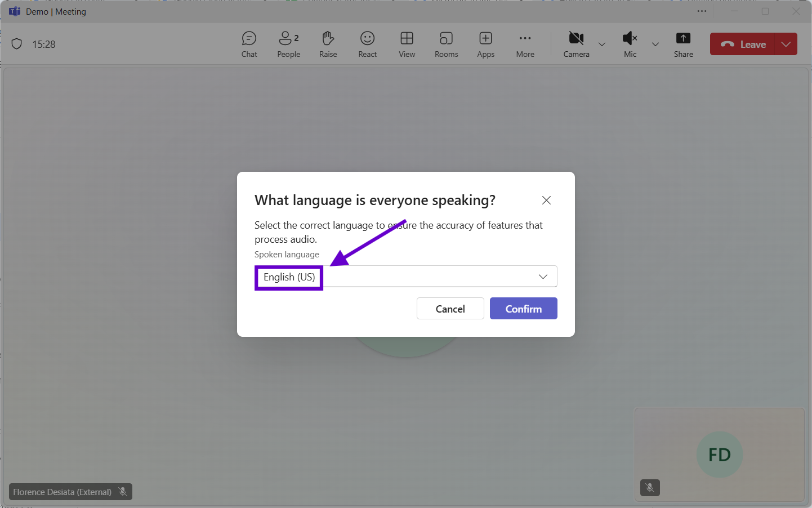
Task: Maximize the Teams meeting window
Action: pyautogui.click(x=765, y=11)
